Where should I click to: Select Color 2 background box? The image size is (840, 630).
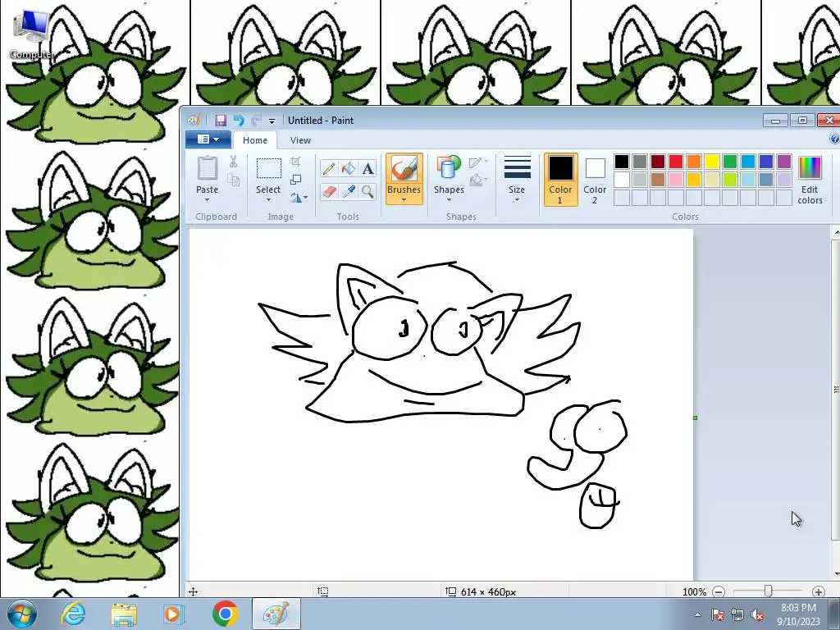pos(595,180)
